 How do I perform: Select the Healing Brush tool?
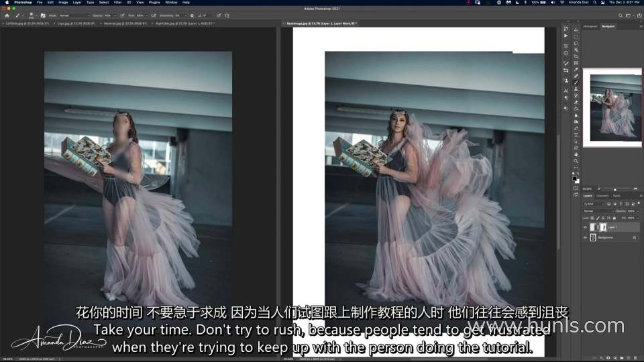point(576,76)
